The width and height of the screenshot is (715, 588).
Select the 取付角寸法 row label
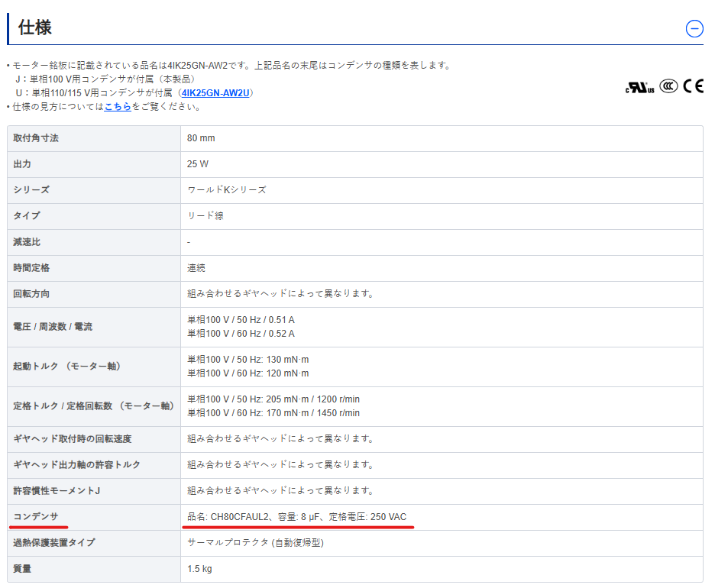click(36, 138)
